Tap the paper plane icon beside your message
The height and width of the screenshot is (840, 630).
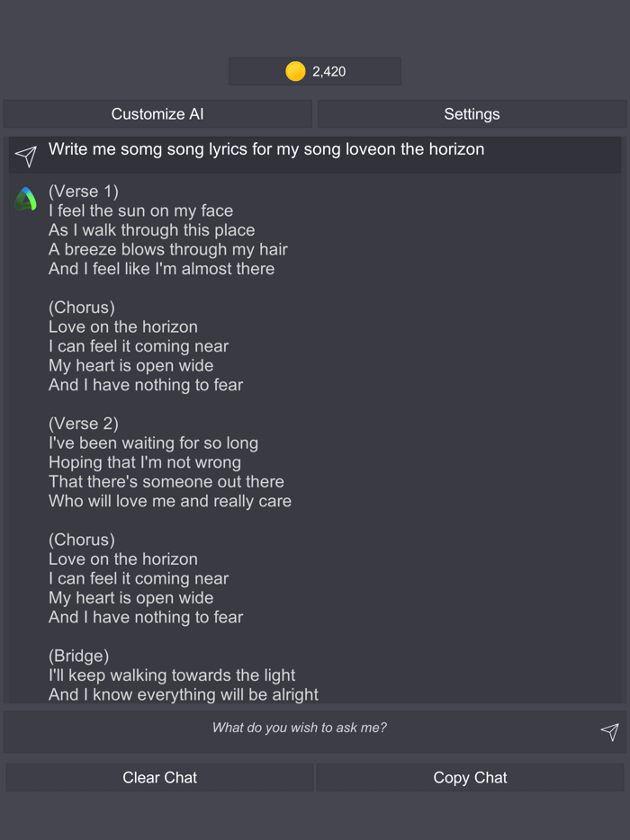(25, 155)
